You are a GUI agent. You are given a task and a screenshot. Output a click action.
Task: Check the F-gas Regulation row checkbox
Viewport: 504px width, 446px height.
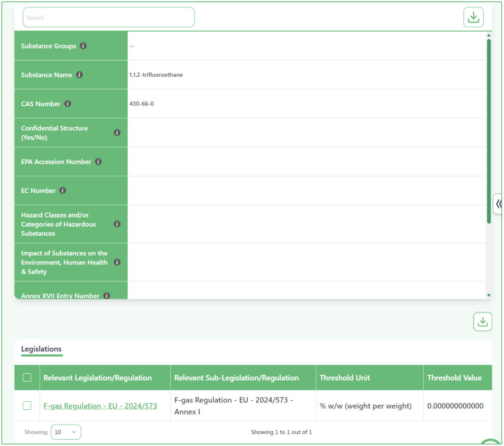pos(27,405)
